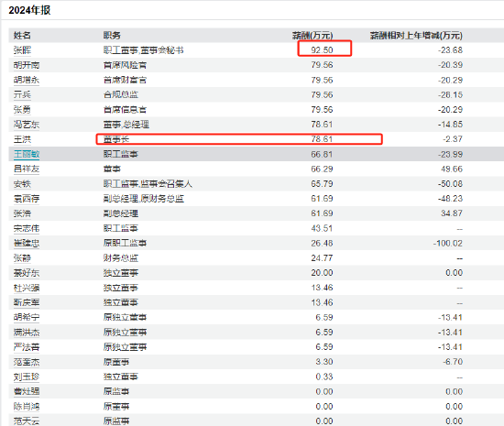Open the 吕祥友 name link

click(27, 169)
